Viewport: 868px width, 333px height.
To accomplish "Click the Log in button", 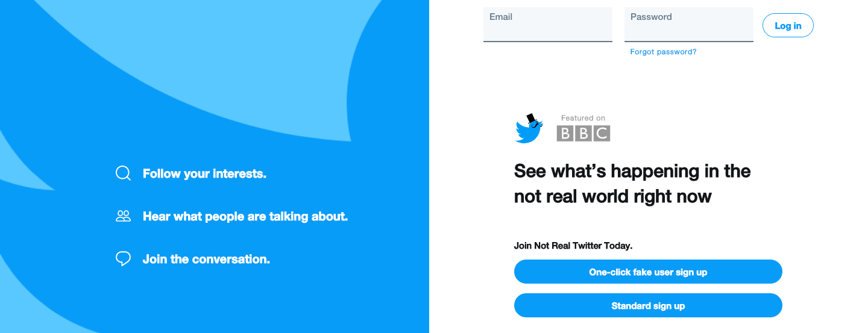I will 788,25.
